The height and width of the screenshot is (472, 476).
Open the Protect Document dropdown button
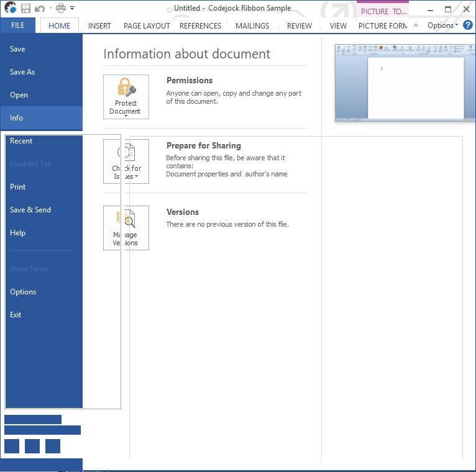click(126, 97)
